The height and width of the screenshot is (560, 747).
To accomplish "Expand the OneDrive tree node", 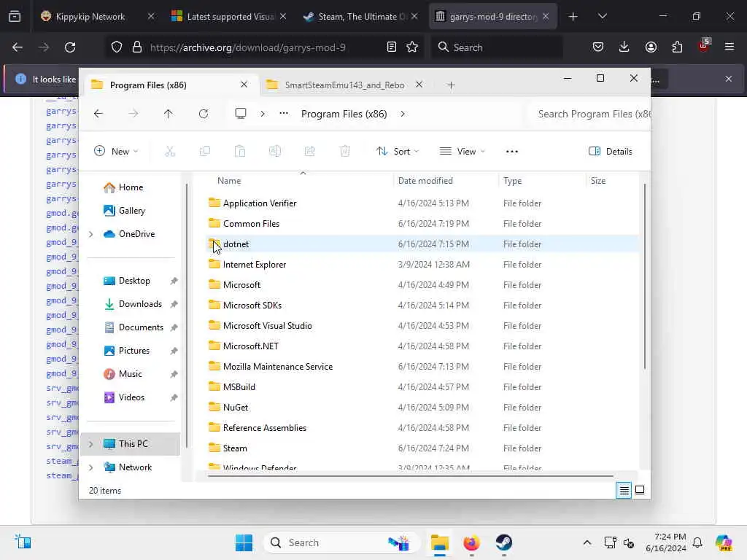I will pyautogui.click(x=90, y=234).
